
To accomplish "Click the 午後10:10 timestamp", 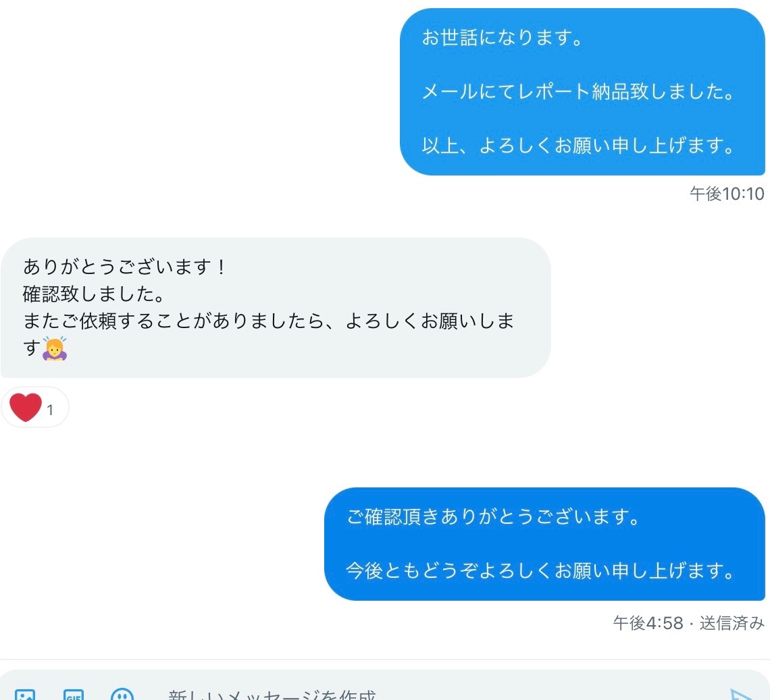I will (x=727, y=194).
